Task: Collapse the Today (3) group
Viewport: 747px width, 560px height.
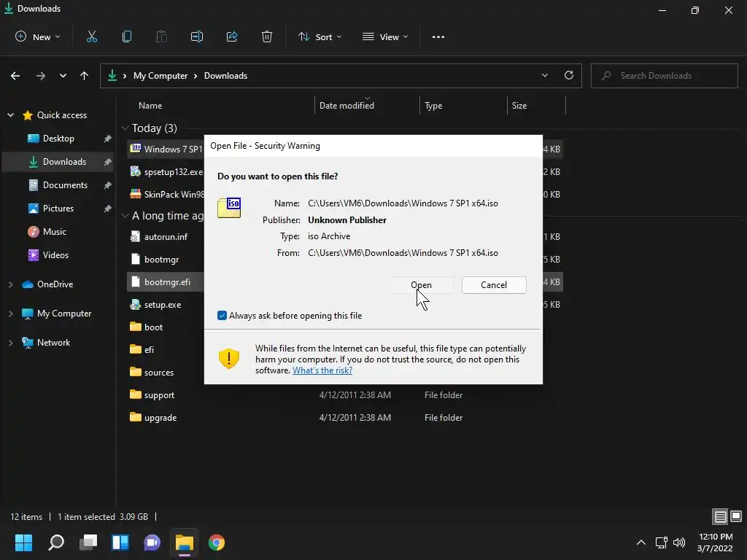Action: (x=125, y=128)
